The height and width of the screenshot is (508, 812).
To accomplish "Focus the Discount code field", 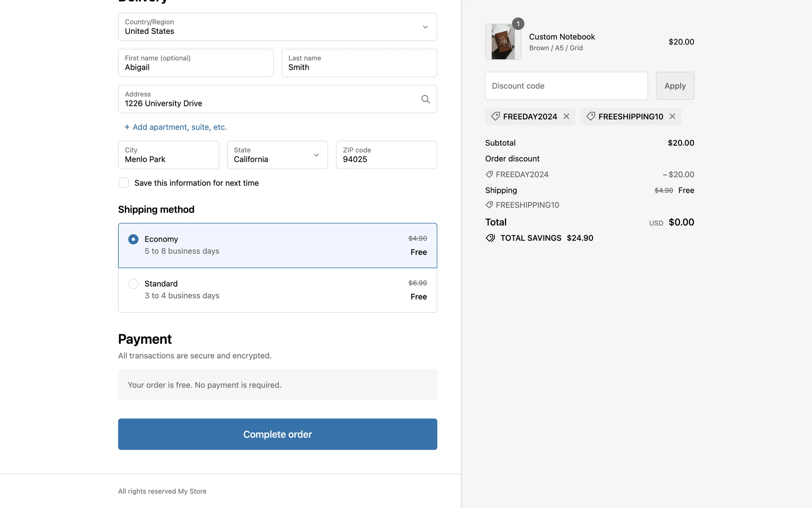I will click(x=566, y=86).
